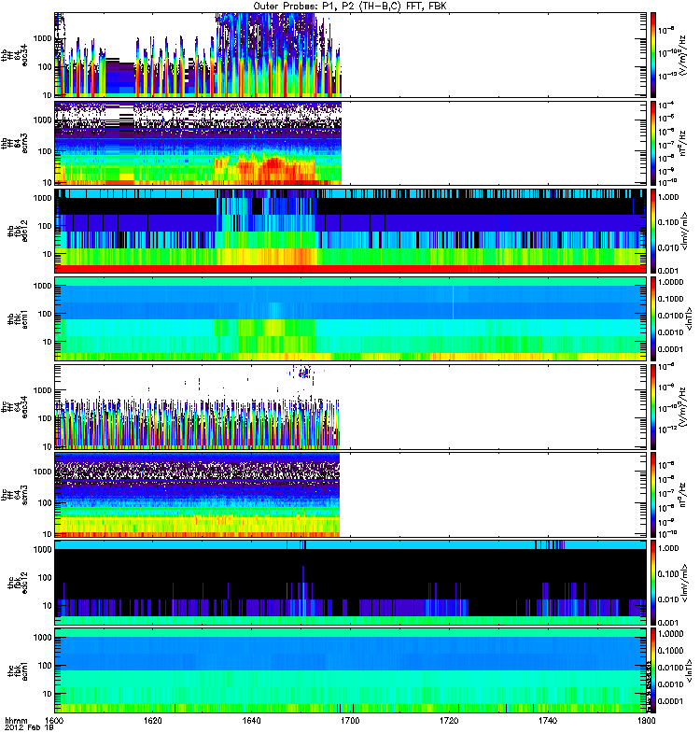The height and width of the screenshot is (747, 700).
Task: Click the 0.0001 colorbar value of thc fbk scm1
Action: [x=670, y=701]
